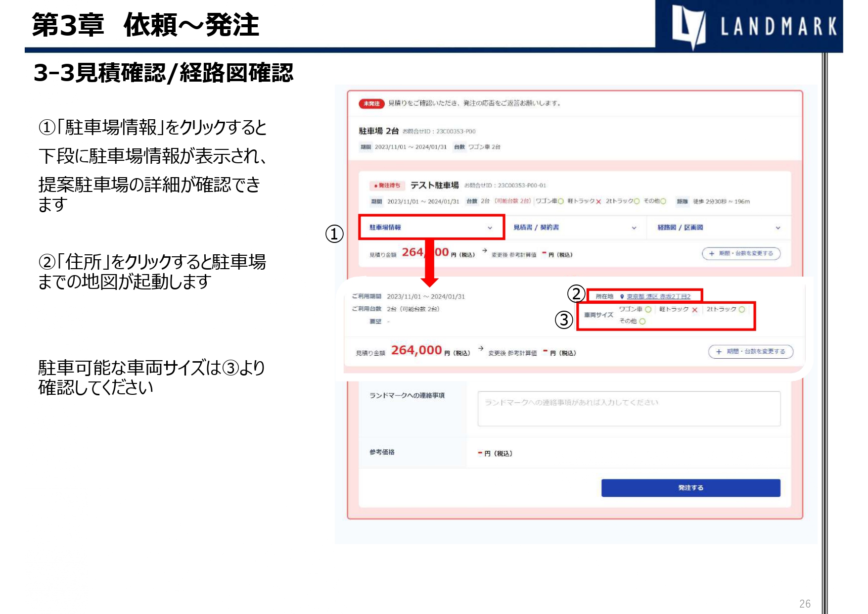This screenshot has width=868, height=614.
Task: Click the お問合せID : 23C00353-P00 text
Action: pos(439,132)
